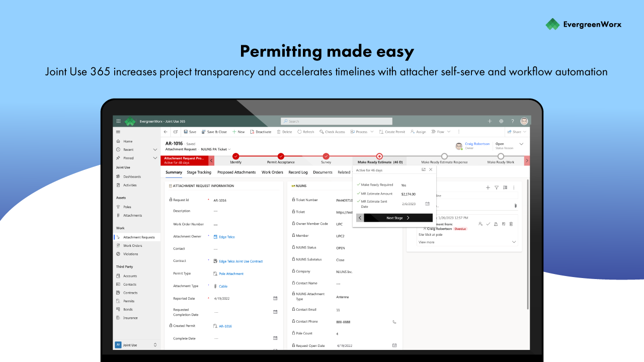Go back with the back arrow
Image resolution: width=644 pixels, height=362 pixels.
click(166, 132)
